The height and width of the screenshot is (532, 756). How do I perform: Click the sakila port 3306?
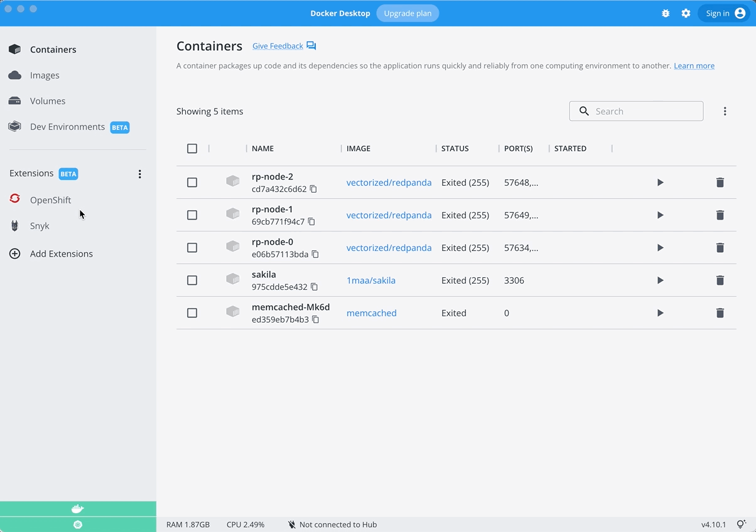click(x=514, y=280)
